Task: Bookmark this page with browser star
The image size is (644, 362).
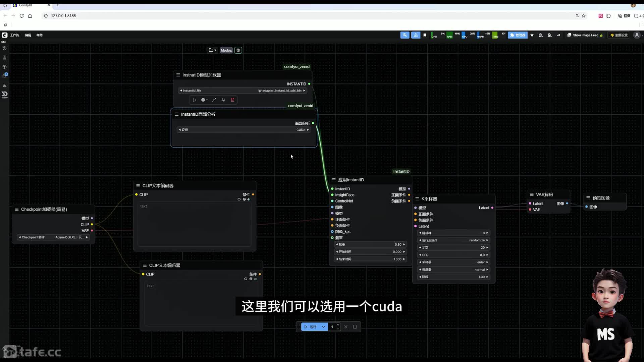Action: [584, 16]
